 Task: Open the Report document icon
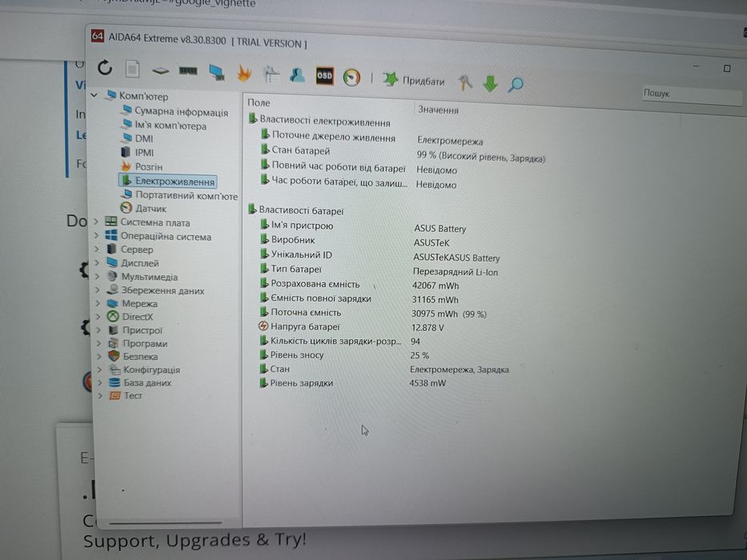(x=132, y=69)
